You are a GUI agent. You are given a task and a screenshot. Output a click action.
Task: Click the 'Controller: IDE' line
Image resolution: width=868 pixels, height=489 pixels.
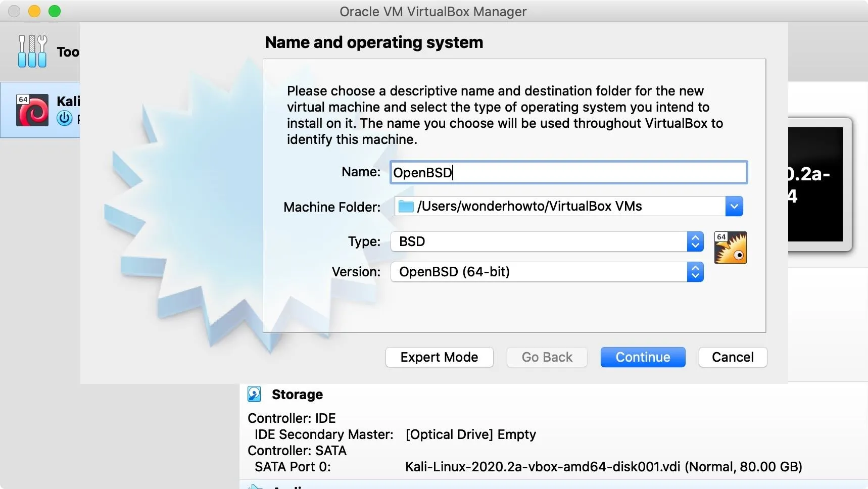point(292,418)
